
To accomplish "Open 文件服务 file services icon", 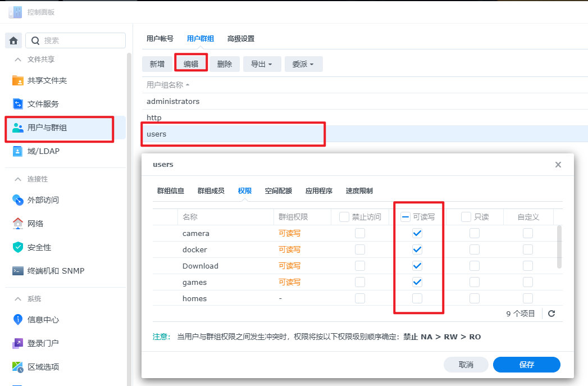I will 18,104.
